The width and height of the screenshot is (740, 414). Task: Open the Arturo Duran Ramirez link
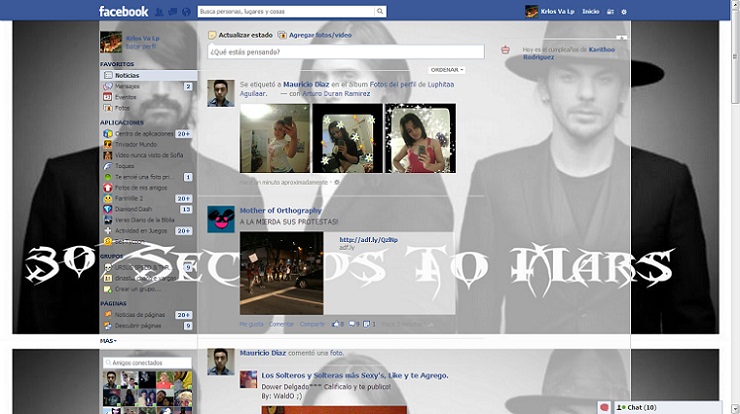336,93
